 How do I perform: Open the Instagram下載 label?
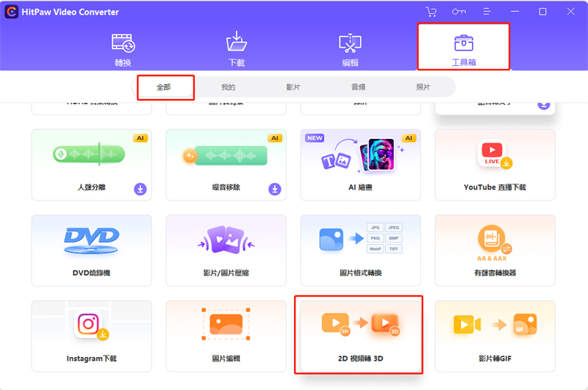coord(91,358)
